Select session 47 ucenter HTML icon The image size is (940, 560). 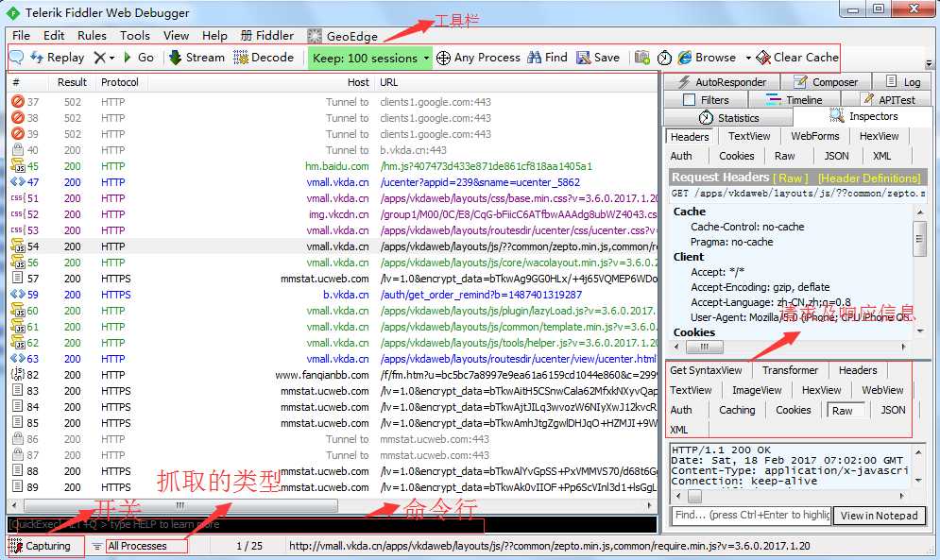click(17, 182)
